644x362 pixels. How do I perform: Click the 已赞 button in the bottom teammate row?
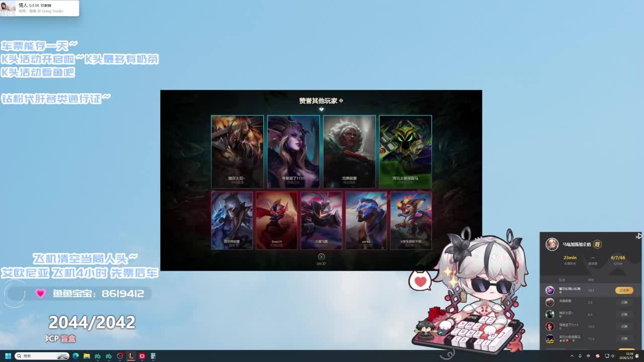tap(624, 338)
